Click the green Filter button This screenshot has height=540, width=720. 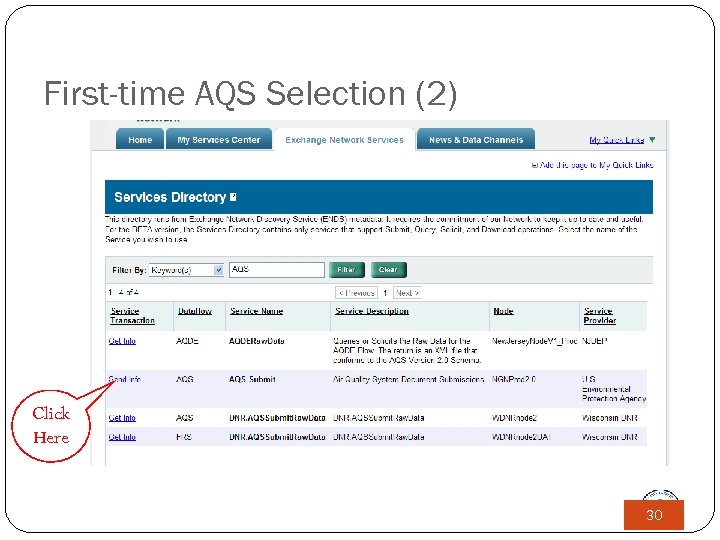click(x=347, y=270)
